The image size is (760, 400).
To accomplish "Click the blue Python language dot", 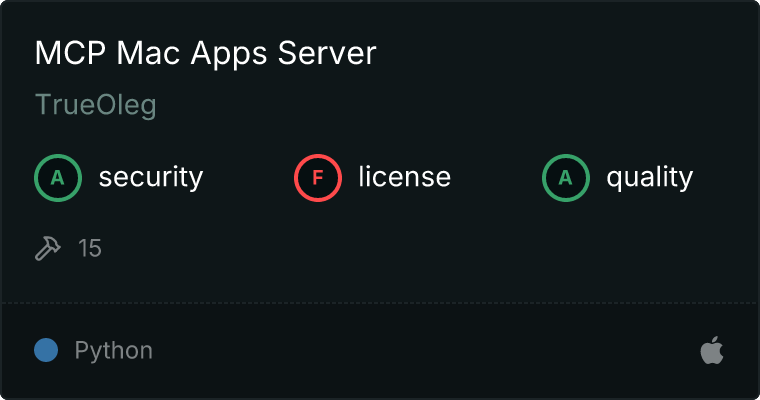I will [46, 351].
